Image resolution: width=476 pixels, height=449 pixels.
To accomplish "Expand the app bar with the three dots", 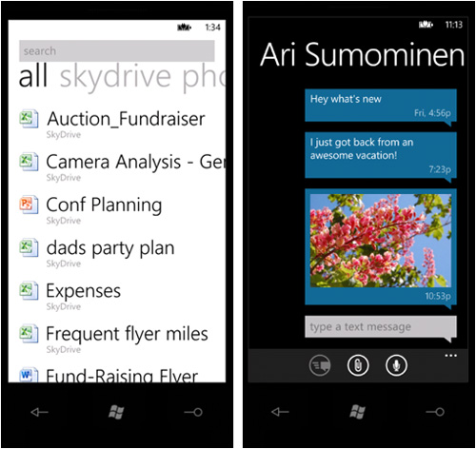I will 450,356.
